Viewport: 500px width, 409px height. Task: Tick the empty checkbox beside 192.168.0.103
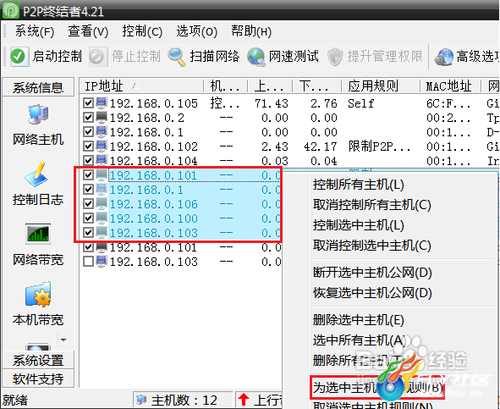coord(88,261)
